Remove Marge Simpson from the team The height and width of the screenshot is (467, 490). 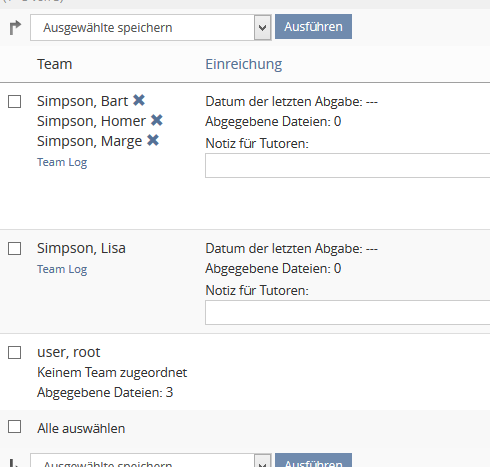point(153,140)
